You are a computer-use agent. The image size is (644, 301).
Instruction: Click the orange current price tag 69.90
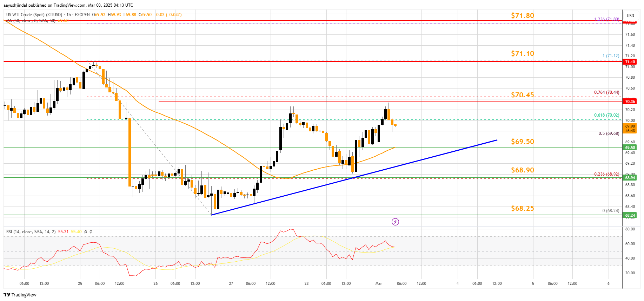[630, 126]
